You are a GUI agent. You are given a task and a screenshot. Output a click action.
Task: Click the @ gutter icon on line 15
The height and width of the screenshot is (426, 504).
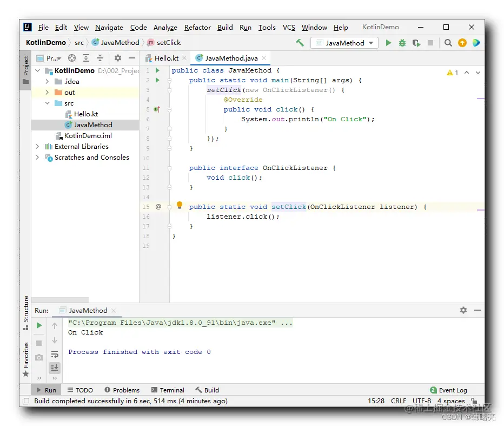[158, 207]
